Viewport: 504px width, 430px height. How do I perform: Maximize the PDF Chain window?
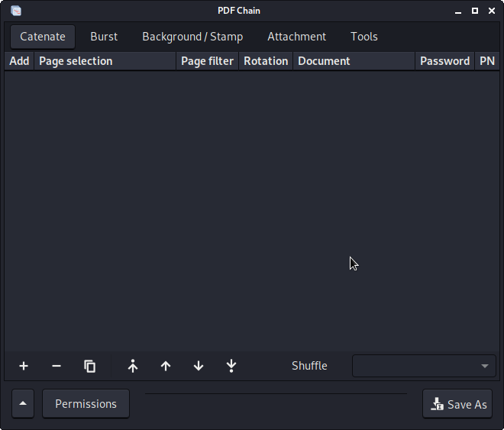[x=475, y=11]
